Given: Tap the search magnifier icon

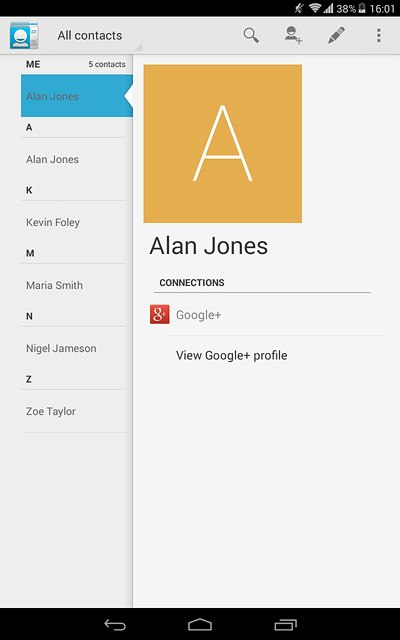Looking at the screenshot, I should (251, 36).
